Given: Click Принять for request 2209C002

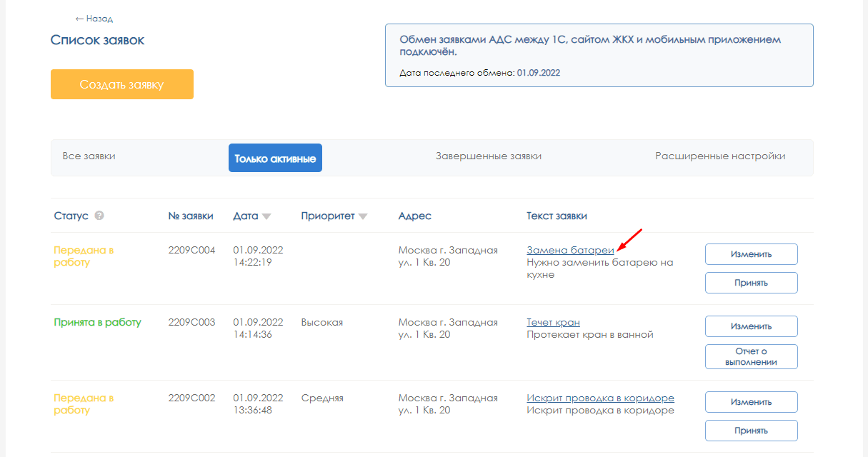Looking at the screenshot, I should [x=751, y=431].
